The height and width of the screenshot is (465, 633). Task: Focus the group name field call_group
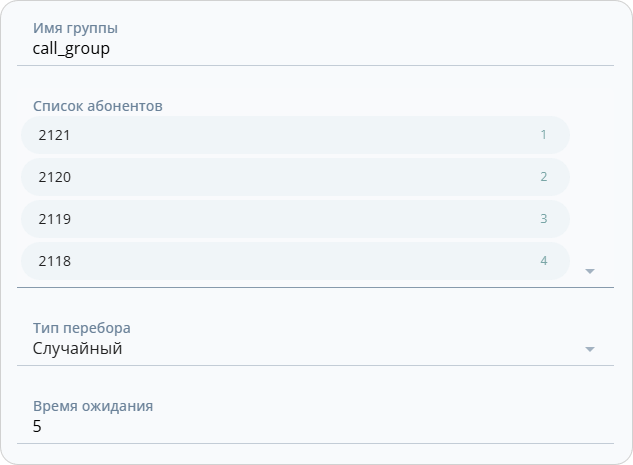[71, 48]
